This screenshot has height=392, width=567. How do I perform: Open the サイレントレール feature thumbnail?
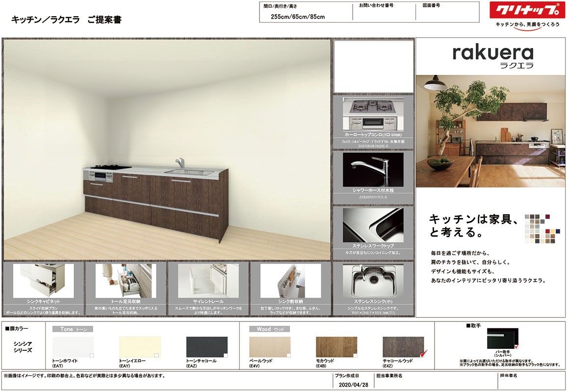tap(208, 281)
